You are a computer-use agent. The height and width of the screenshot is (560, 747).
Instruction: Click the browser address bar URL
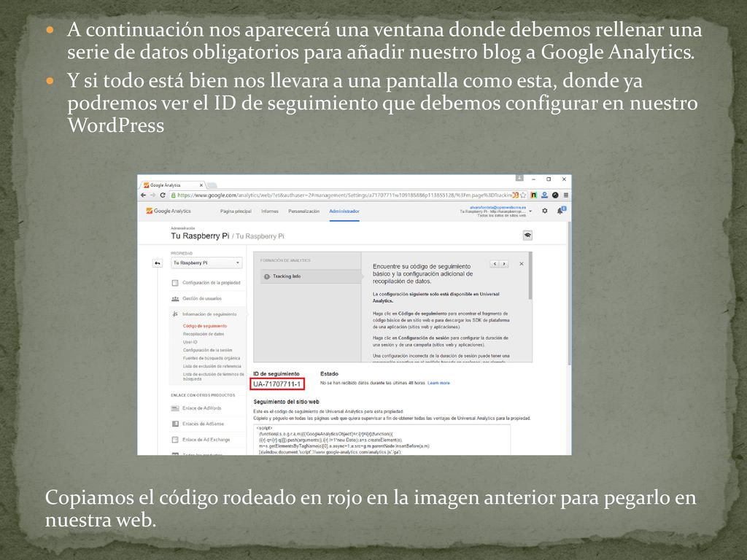click(x=344, y=195)
